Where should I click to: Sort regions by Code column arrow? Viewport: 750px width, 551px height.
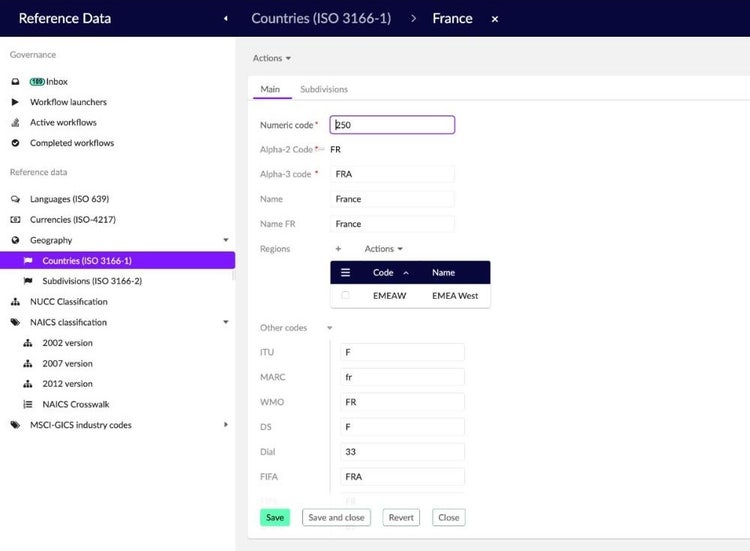click(406, 273)
